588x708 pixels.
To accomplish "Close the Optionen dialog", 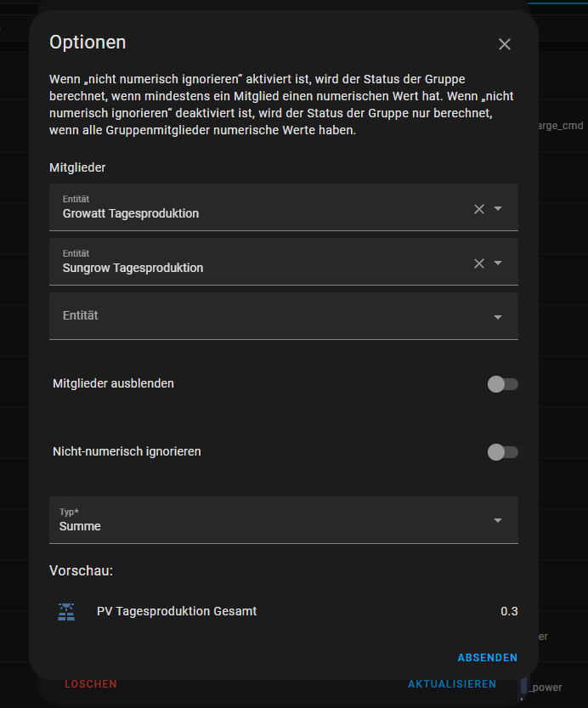I will (x=505, y=44).
